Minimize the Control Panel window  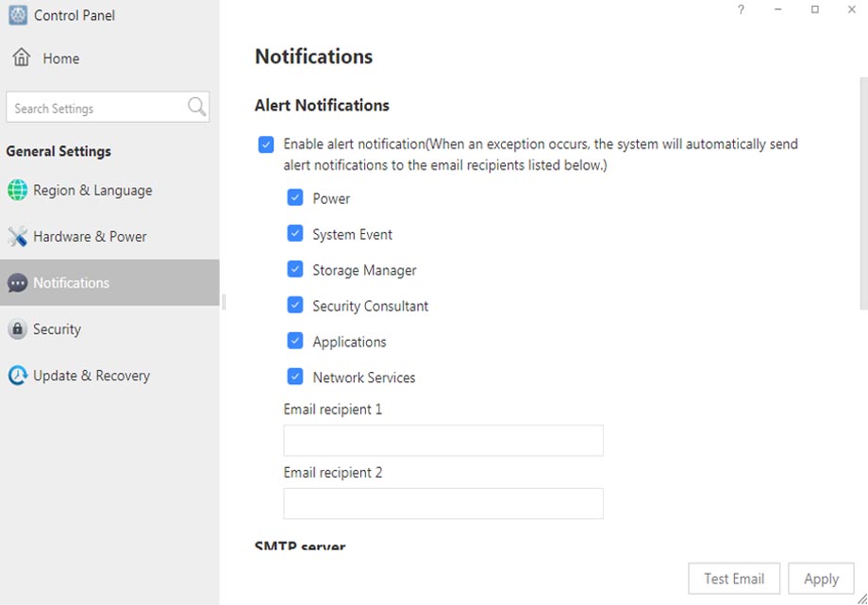click(777, 9)
